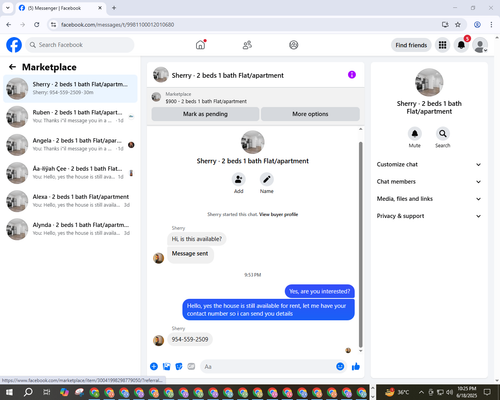The height and width of the screenshot is (400, 500).
Task: Click the sticker icon in composer
Action: [179, 367]
